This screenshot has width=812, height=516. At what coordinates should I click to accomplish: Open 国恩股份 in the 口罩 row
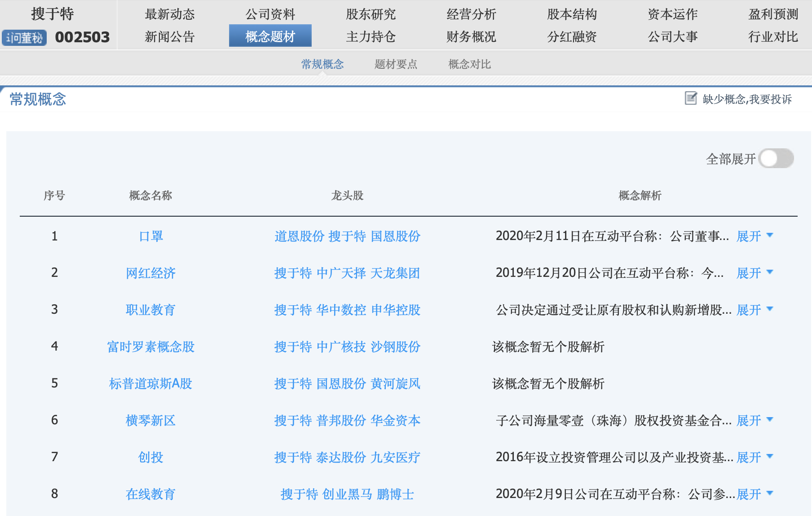tap(396, 236)
